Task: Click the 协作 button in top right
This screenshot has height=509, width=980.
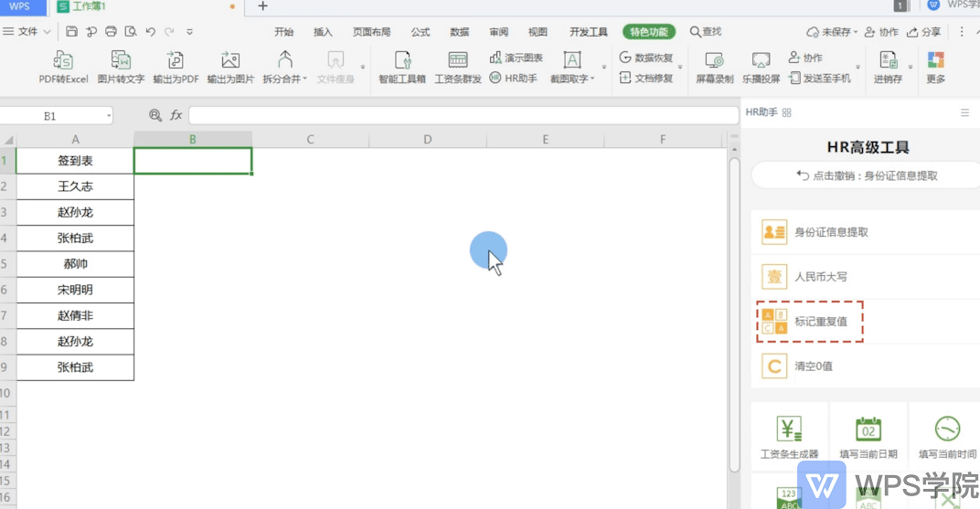Action: pyautogui.click(x=881, y=31)
